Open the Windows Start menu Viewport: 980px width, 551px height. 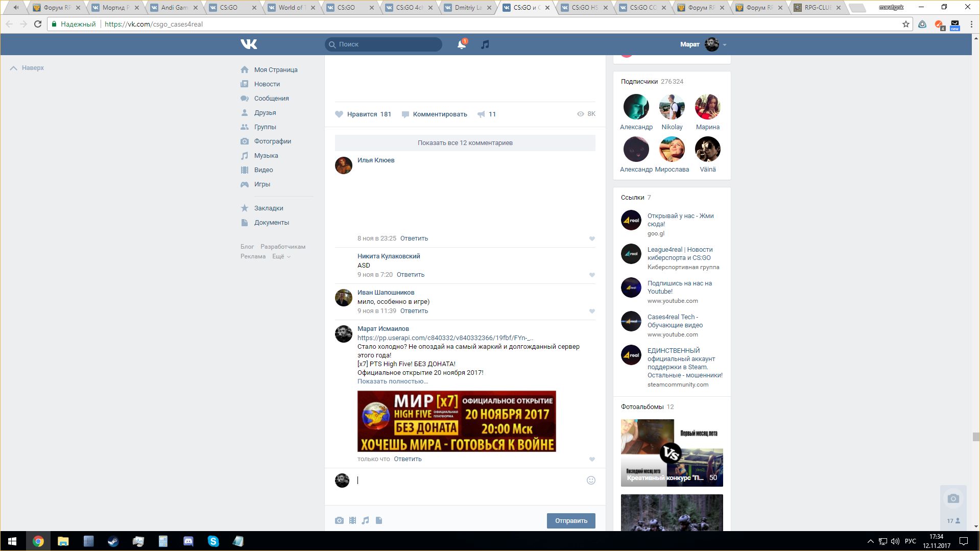tap(12, 541)
